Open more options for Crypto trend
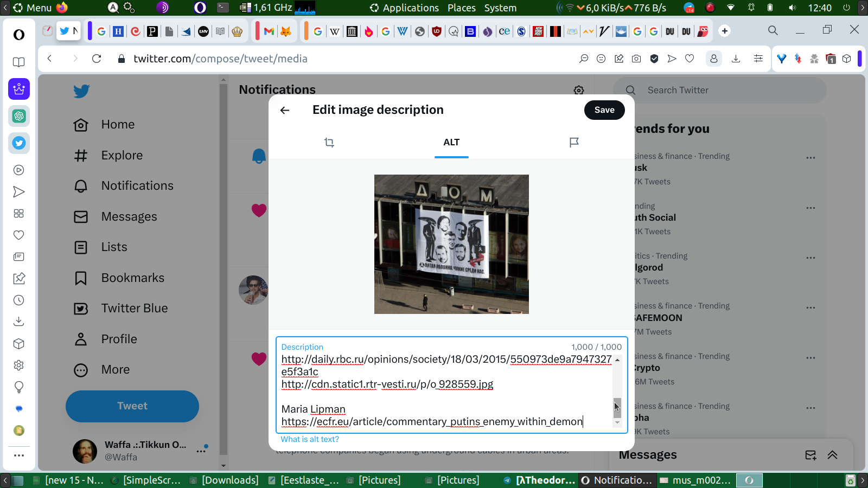 810,358
